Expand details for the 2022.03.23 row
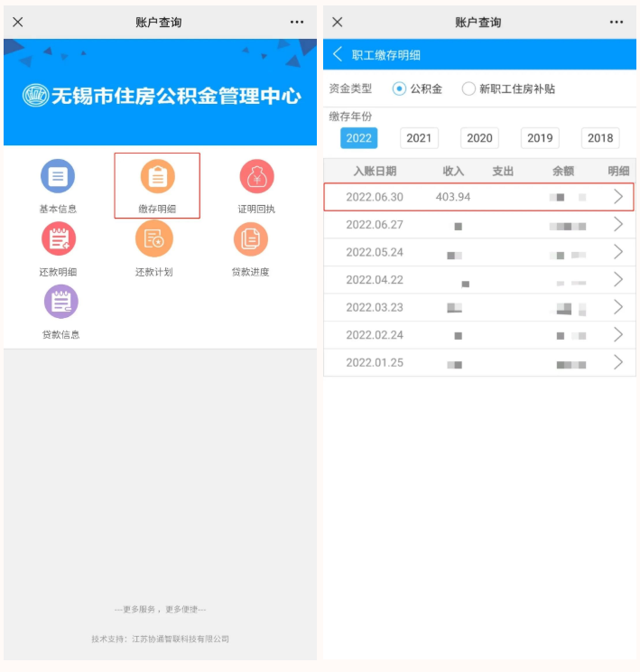Screen dimensions: 640x672 click(x=618, y=307)
